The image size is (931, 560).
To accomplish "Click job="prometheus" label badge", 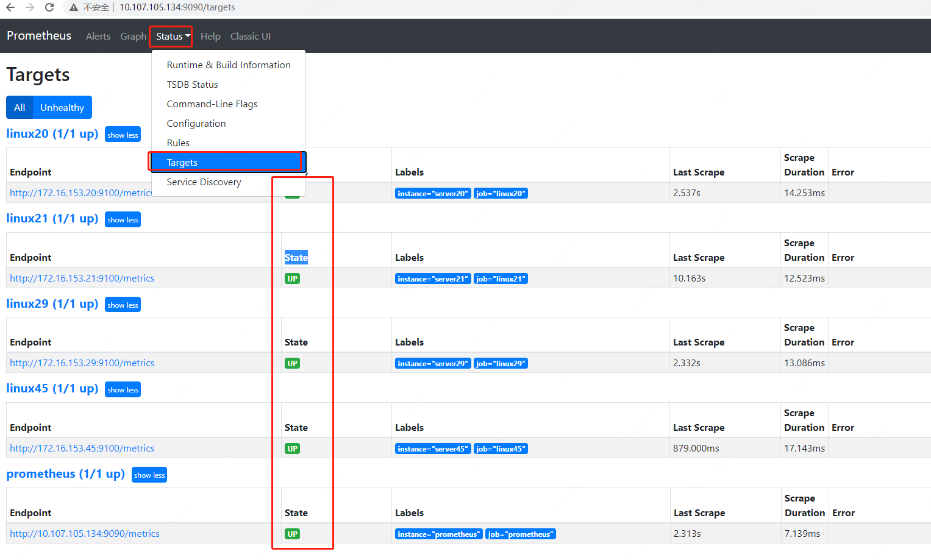I will 521,534.
